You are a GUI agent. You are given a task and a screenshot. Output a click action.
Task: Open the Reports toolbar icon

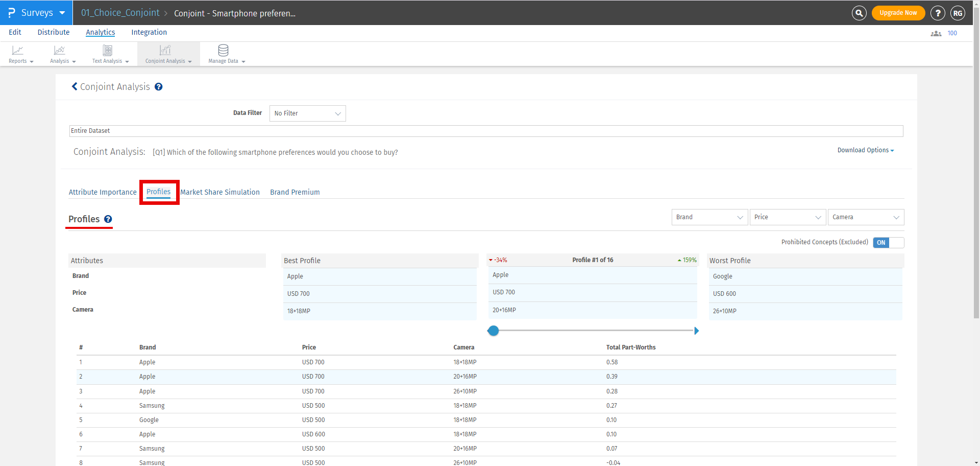click(18, 51)
